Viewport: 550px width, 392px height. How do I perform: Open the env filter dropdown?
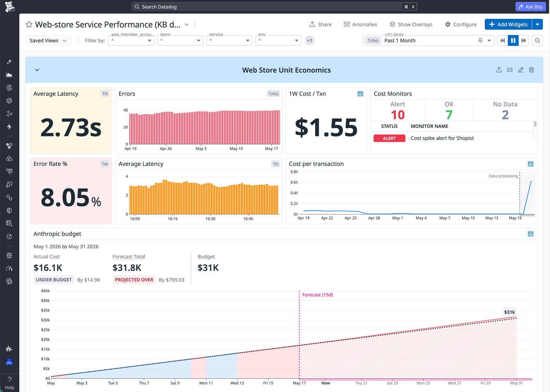click(279, 40)
